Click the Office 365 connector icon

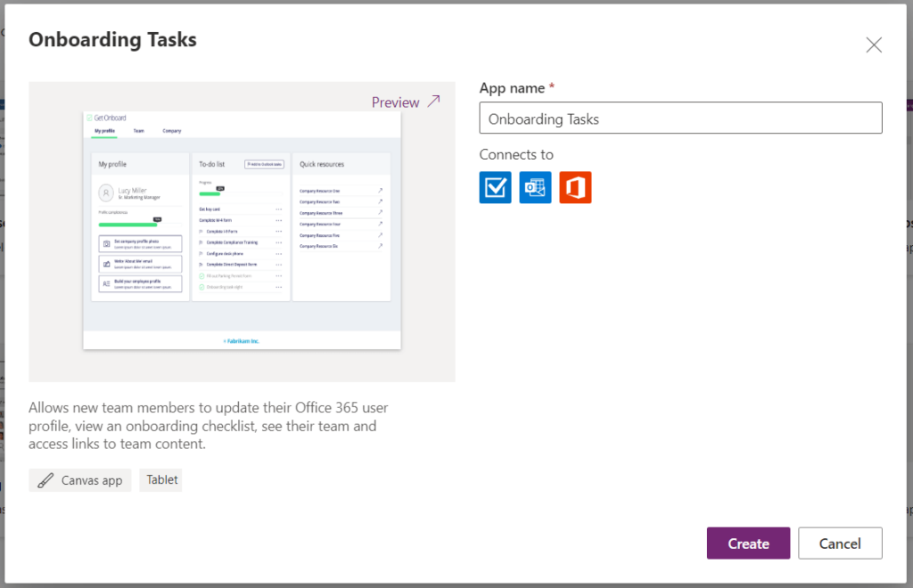pyautogui.click(x=575, y=187)
